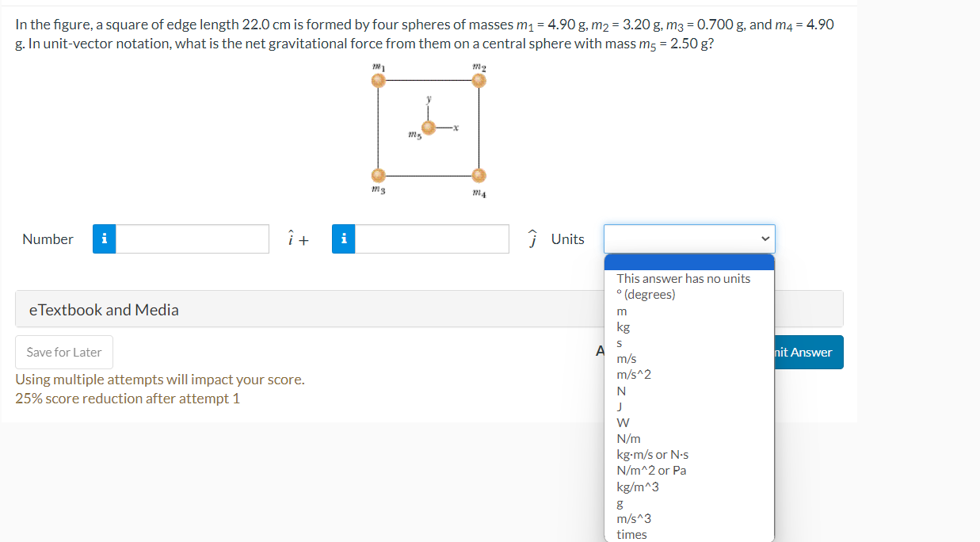Choose "kg" as the answer unit

point(623,326)
